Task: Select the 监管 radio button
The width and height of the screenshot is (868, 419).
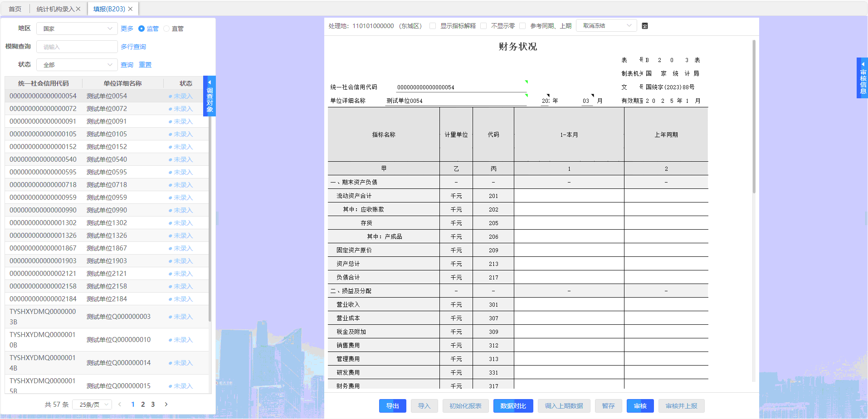Action: click(x=141, y=29)
